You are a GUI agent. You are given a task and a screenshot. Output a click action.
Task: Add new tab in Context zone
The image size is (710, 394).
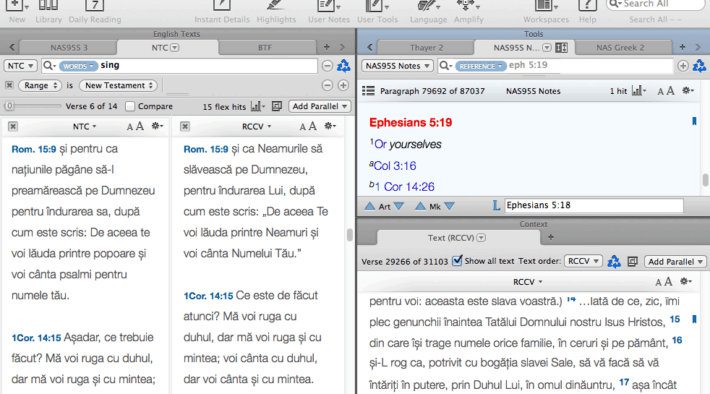tap(551, 237)
